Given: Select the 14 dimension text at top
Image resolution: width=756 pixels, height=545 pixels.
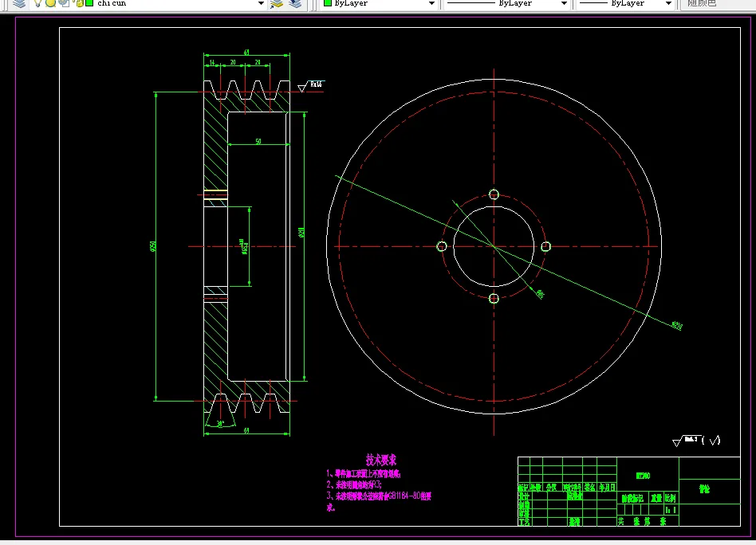Looking at the screenshot, I should [211, 63].
